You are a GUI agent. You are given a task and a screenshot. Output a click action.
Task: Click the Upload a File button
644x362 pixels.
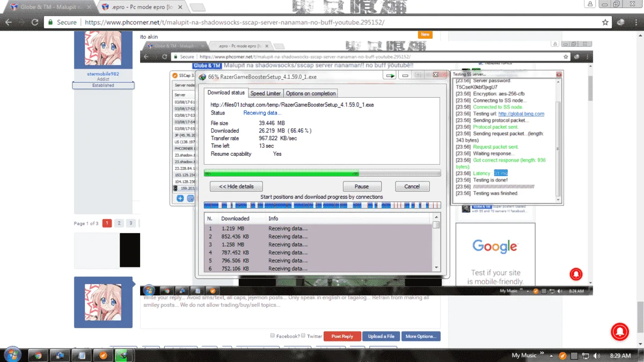[381, 336]
